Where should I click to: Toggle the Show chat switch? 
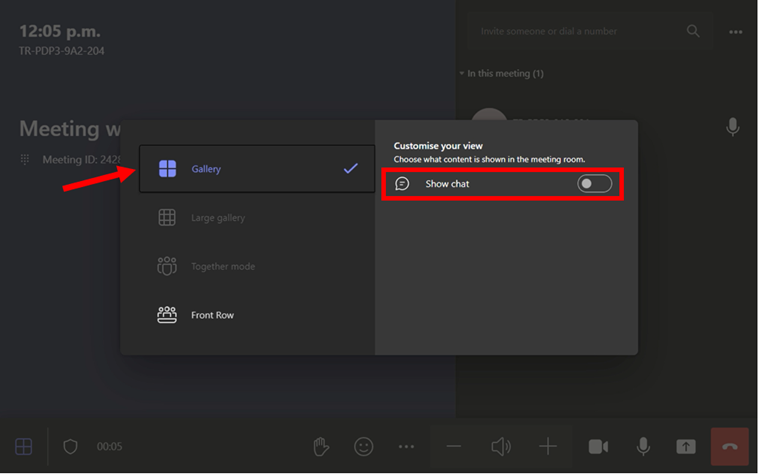click(x=594, y=184)
